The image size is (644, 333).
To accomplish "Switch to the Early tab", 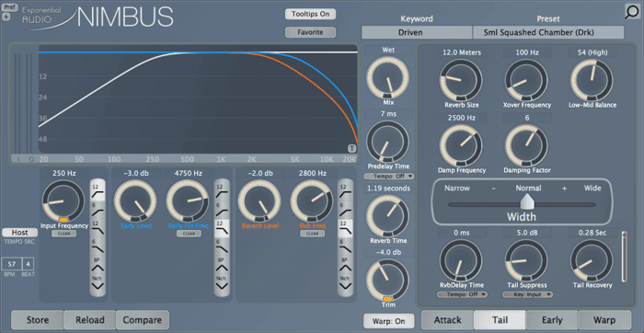I will (552, 320).
